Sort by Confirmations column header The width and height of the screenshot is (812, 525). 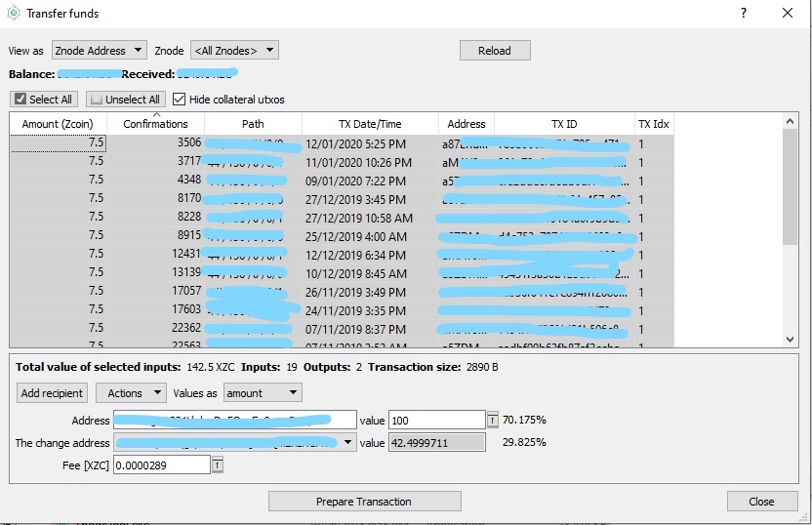[155, 124]
